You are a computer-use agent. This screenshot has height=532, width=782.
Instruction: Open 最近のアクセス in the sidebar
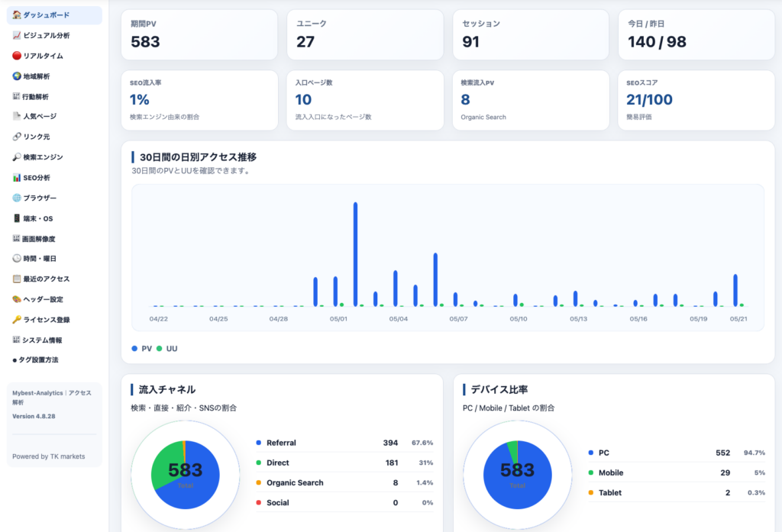pyautogui.click(x=54, y=279)
